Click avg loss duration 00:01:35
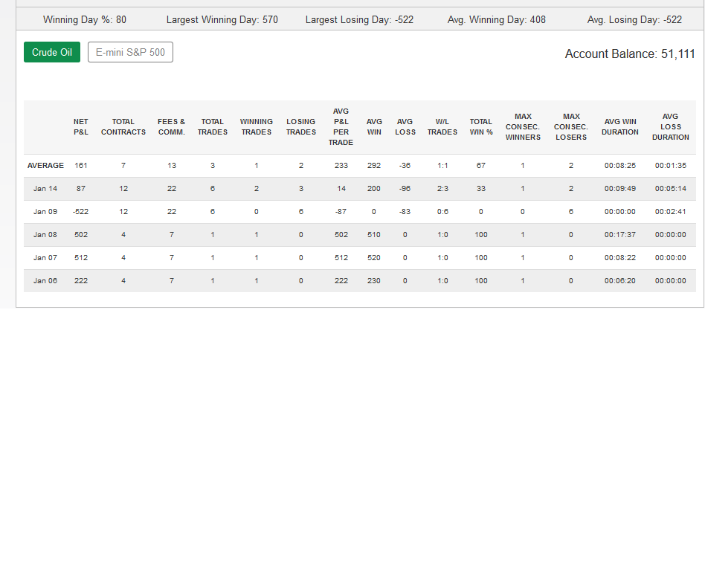This screenshot has height=588, width=705. 670,166
